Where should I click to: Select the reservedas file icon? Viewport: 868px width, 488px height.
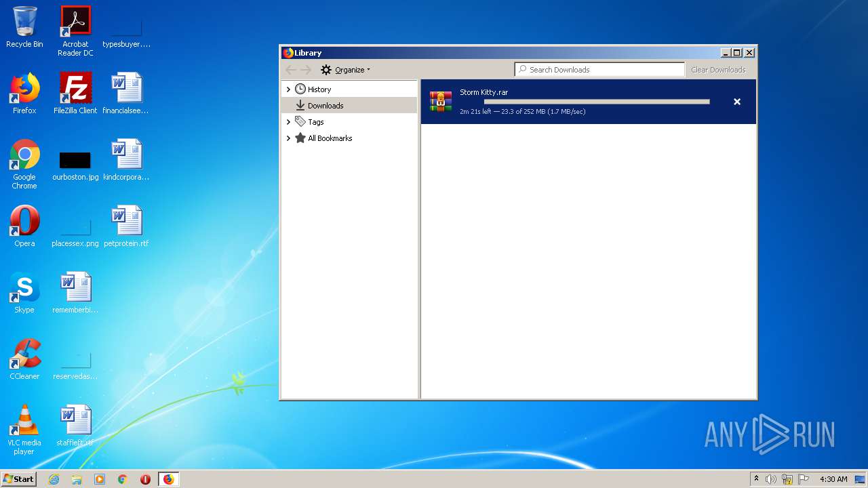tap(75, 365)
